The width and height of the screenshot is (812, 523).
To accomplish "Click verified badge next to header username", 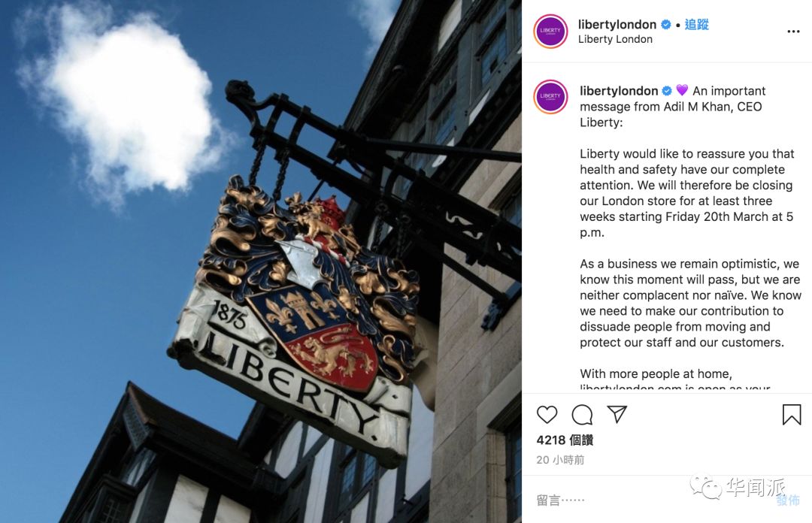I will pos(666,24).
